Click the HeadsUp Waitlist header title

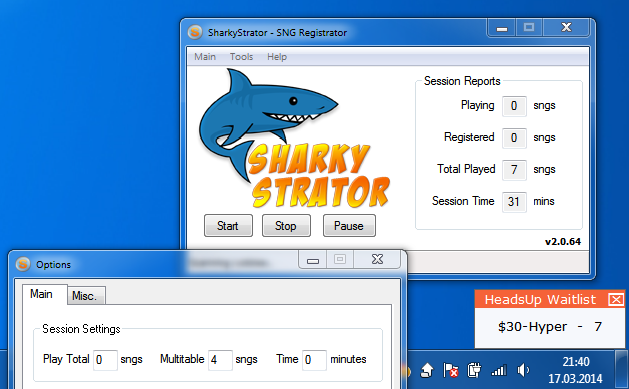tap(540, 300)
